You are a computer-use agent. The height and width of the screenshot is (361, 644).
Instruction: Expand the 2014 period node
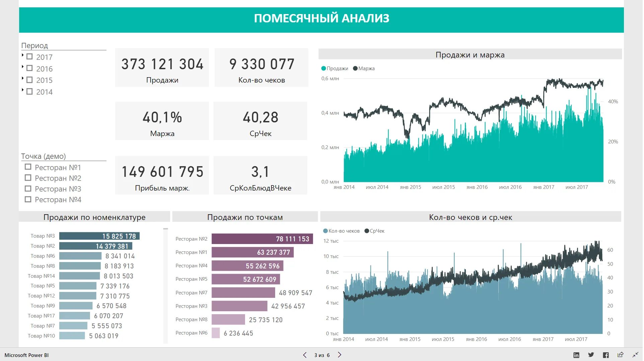pyautogui.click(x=22, y=90)
